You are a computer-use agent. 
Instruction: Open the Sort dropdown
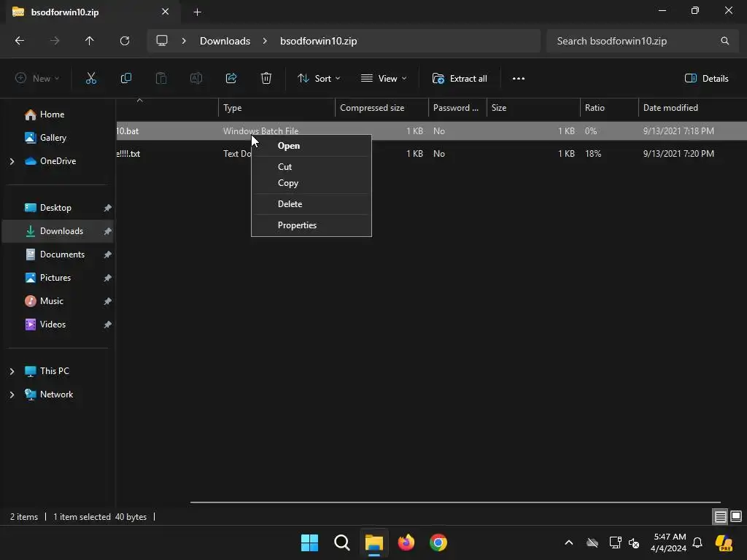pyautogui.click(x=319, y=79)
